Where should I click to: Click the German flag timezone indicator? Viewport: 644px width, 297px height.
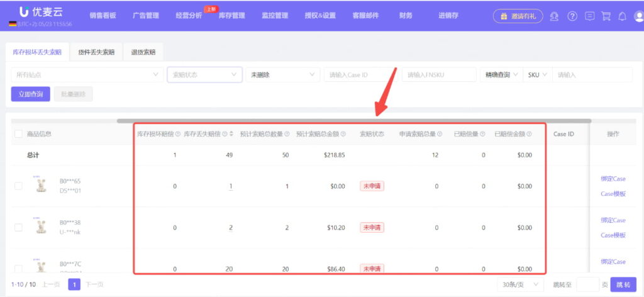(x=13, y=25)
